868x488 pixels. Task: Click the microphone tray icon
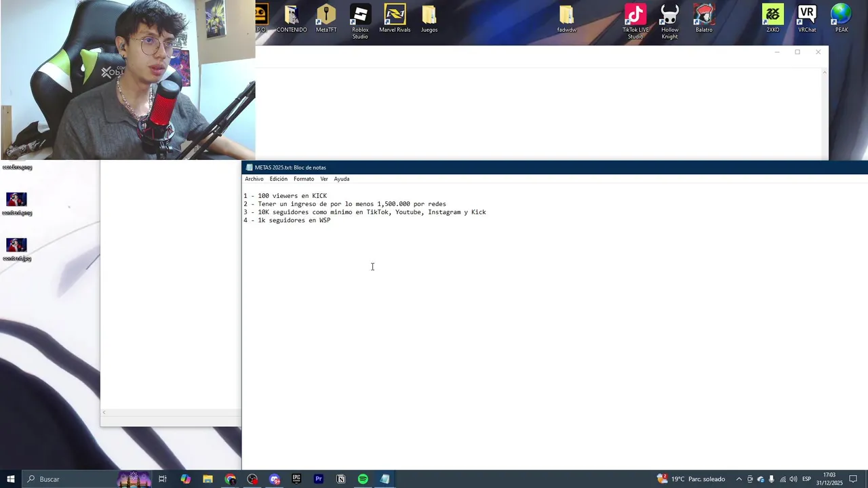[771, 479]
